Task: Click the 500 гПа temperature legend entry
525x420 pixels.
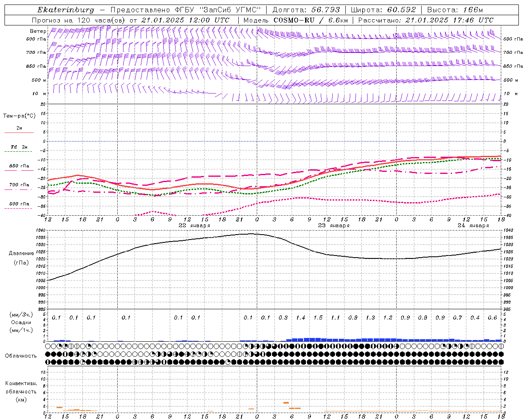Action: point(19,204)
